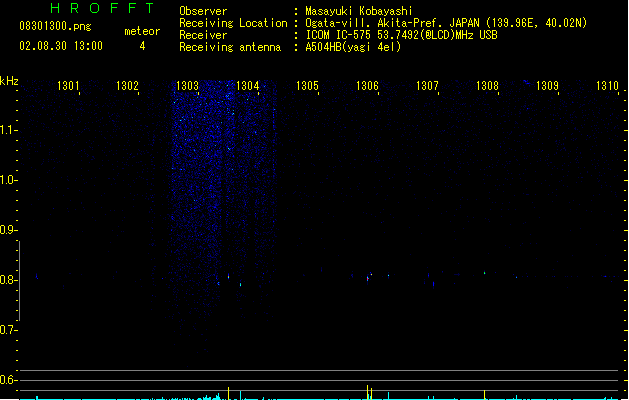Click the 1309 time marker
629x400 pixels.
[x=547, y=86]
